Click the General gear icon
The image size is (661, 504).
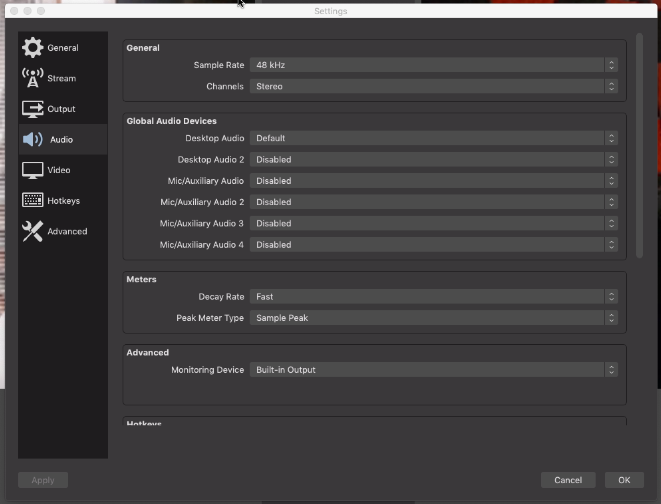32,47
